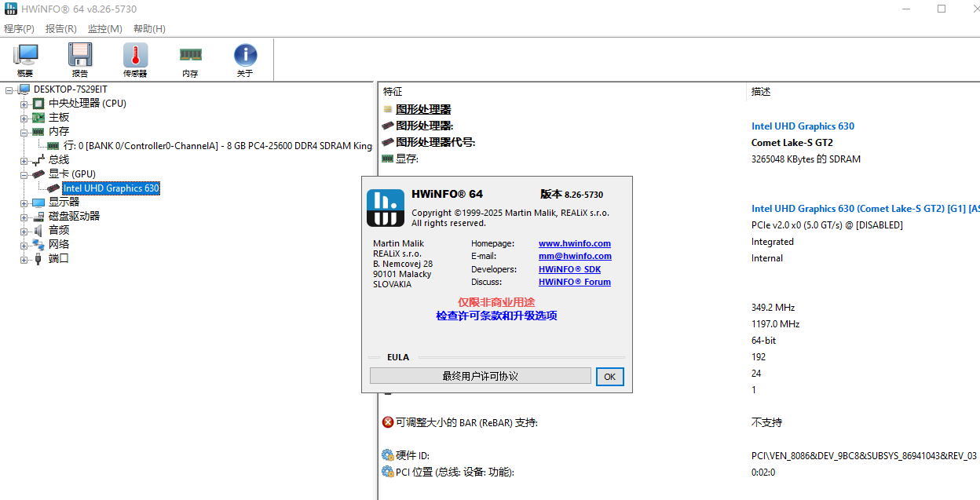Click 检查许可条款和升级选项 link
Screen dimensions: 980x500
click(497, 316)
